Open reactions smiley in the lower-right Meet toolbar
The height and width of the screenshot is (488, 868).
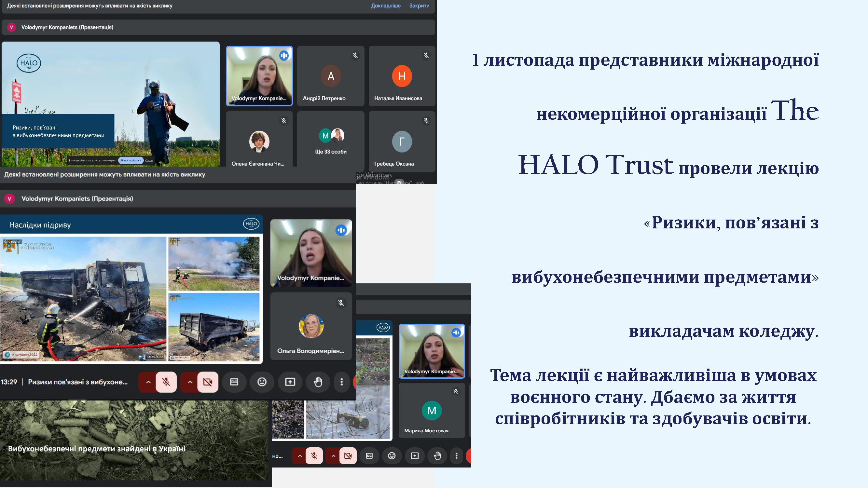pyautogui.click(x=392, y=456)
